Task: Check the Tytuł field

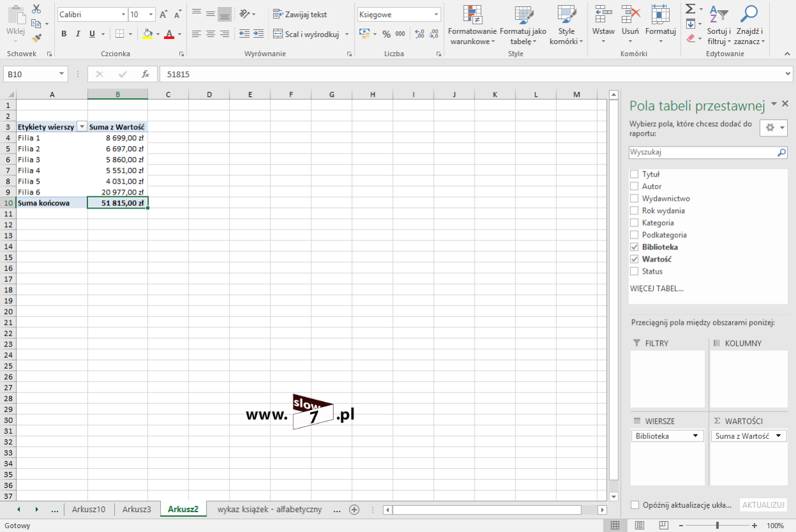Action: pyautogui.click(x=634, y=174)
